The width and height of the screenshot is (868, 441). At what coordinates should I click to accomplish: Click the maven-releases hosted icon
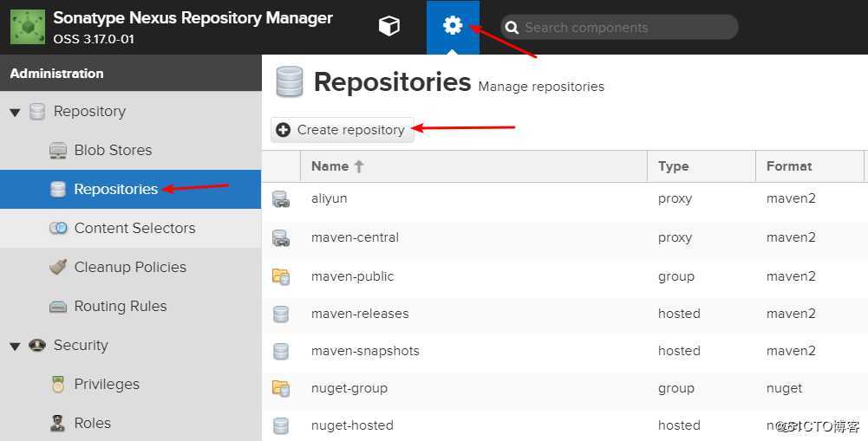click(x=281, y=315)
